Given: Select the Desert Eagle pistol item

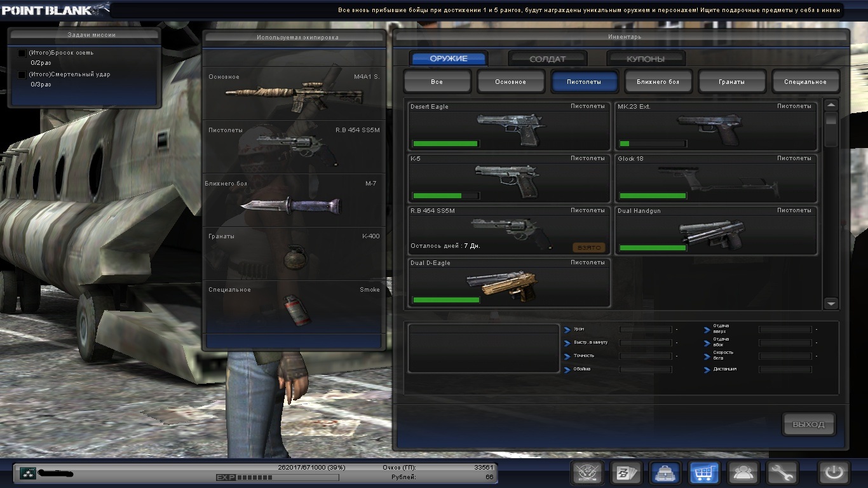Looking at the screenshot, I should tap(509, 126).
